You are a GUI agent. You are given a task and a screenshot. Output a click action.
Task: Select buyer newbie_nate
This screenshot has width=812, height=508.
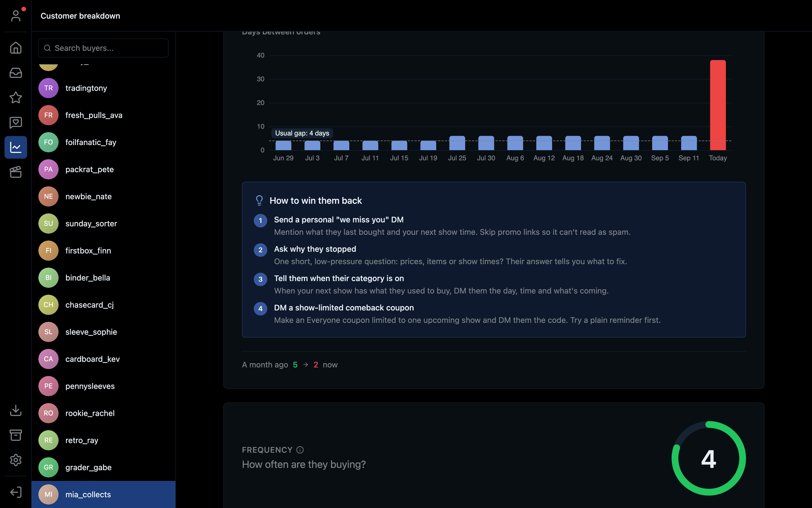pos(103,196)
